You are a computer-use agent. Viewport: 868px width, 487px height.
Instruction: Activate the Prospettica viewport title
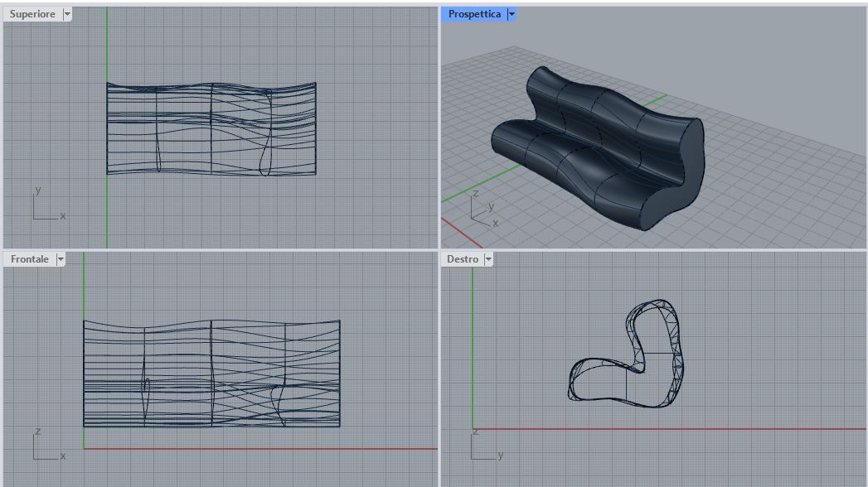(474, 14)
